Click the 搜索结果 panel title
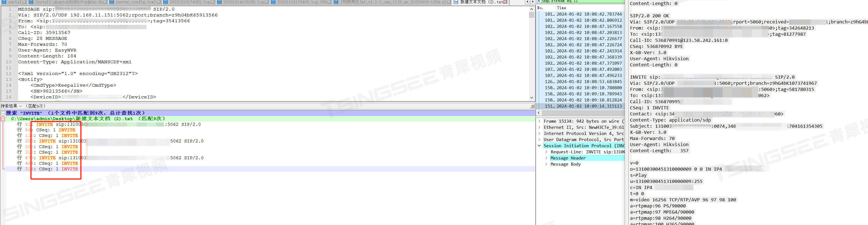The image size is (868, 225). coord(23,106)
